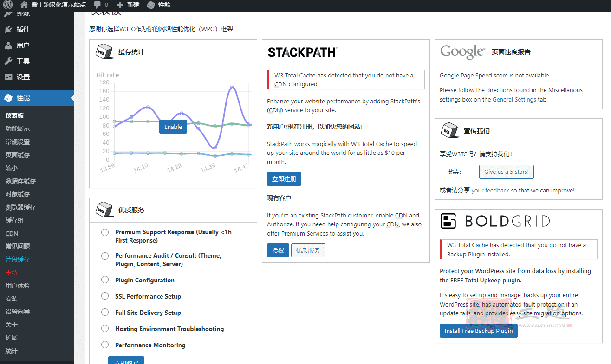Click the W3 cube beside 缓存统计

[x=105, y=52]
